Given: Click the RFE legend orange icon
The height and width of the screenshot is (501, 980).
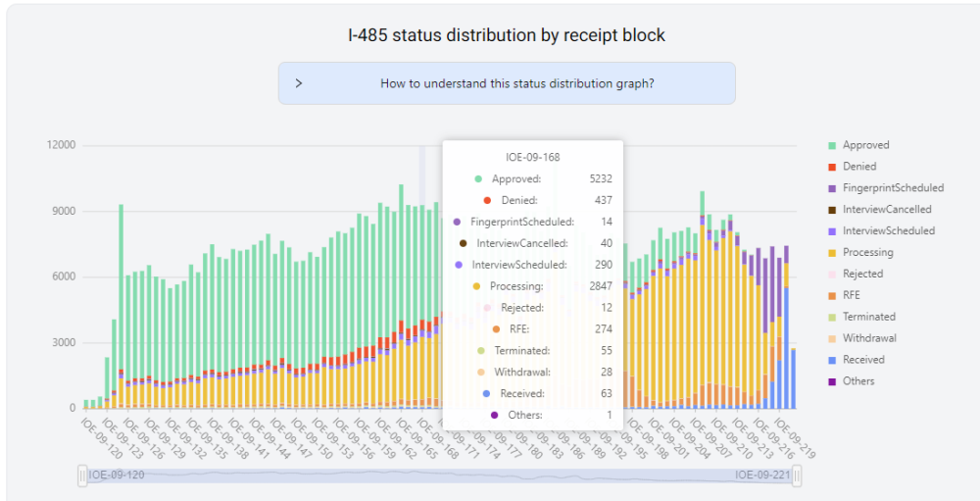Looking at the screenshot, I should (x=832, y=295).
